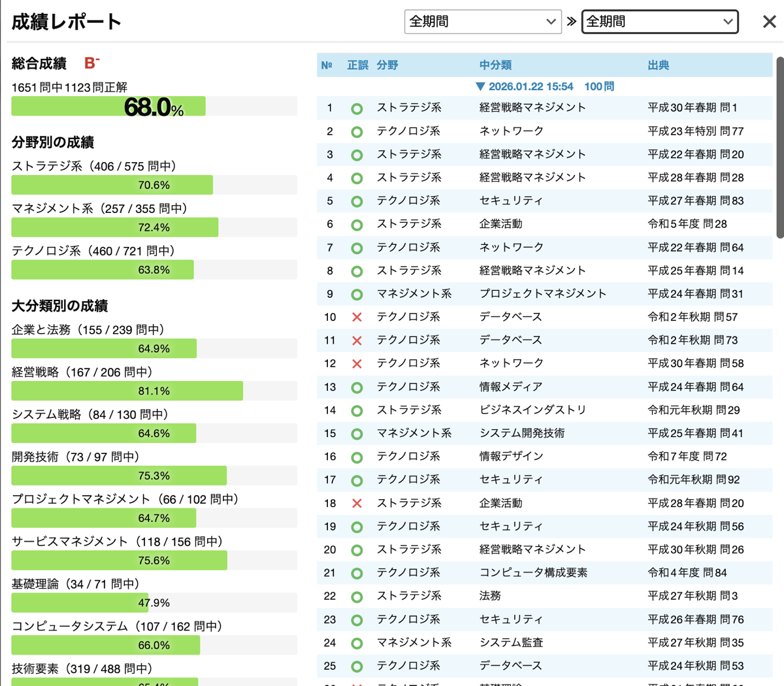Click the green circle on question 9
Viewport: 784px width, 686px height.
(357, 295)
